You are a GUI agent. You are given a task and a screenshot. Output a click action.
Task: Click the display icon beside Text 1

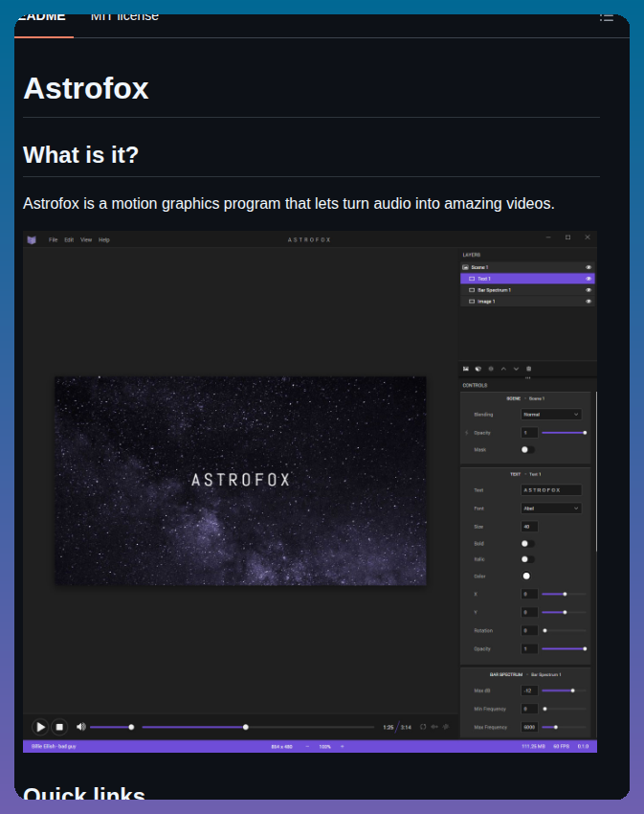472,279
